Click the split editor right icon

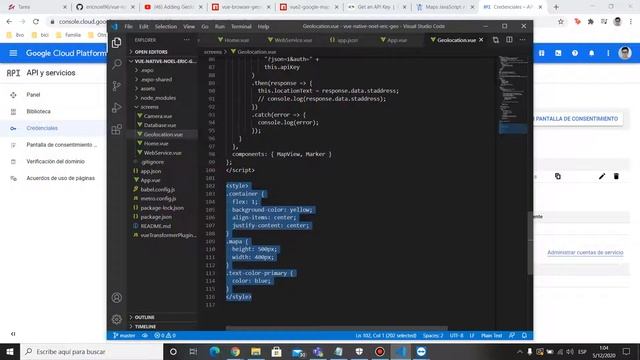[509, 40]
